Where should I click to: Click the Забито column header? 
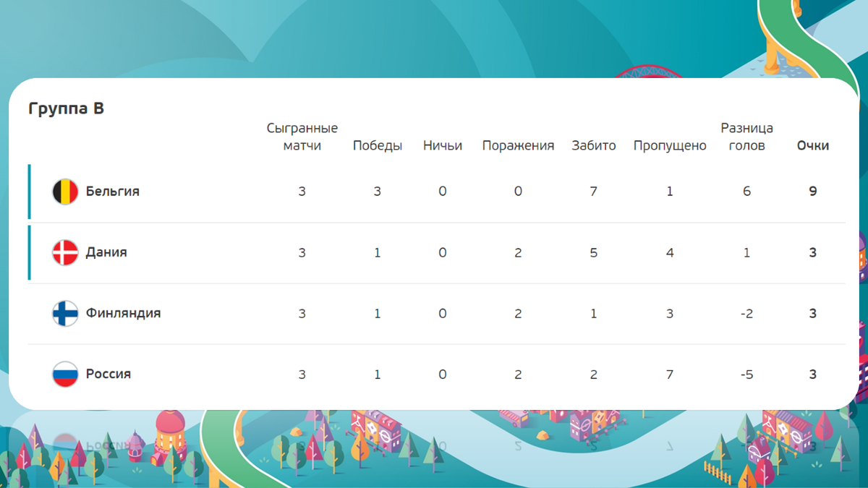pos(594,145)
